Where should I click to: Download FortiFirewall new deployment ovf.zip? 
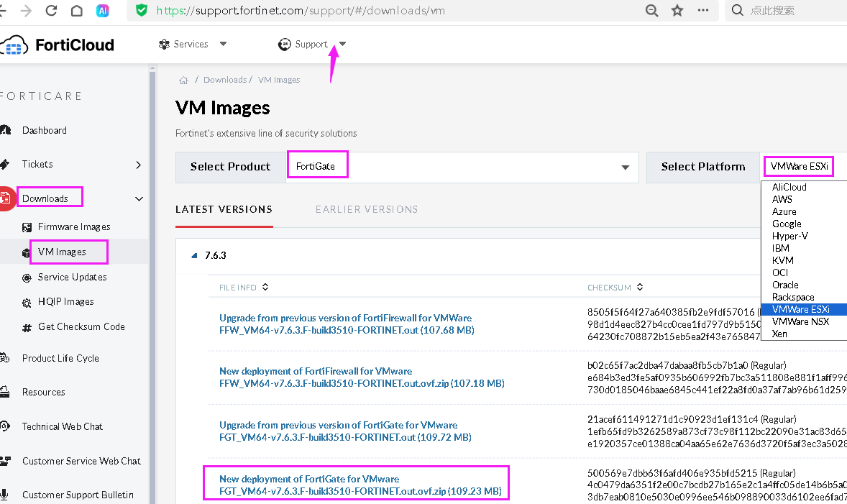[362, 377]
